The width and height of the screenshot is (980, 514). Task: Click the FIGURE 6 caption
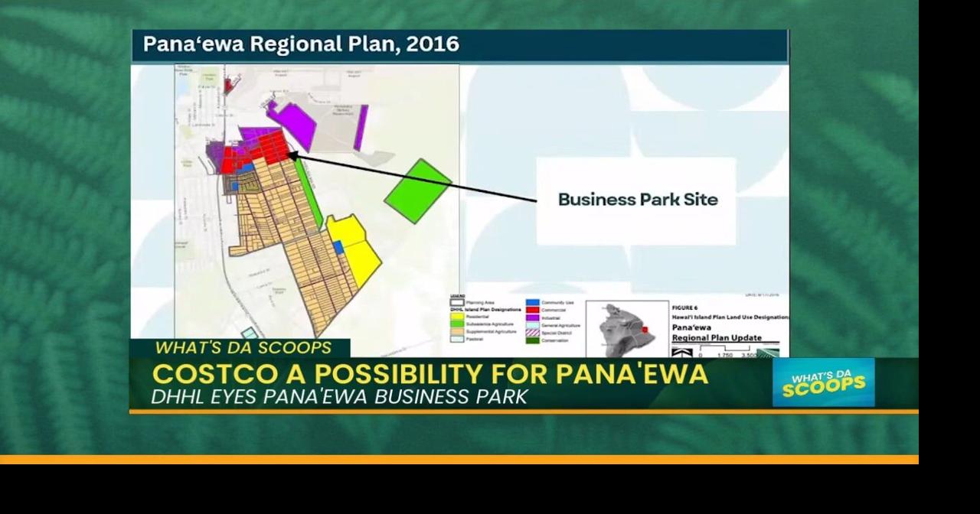click(x=684, y=307)
